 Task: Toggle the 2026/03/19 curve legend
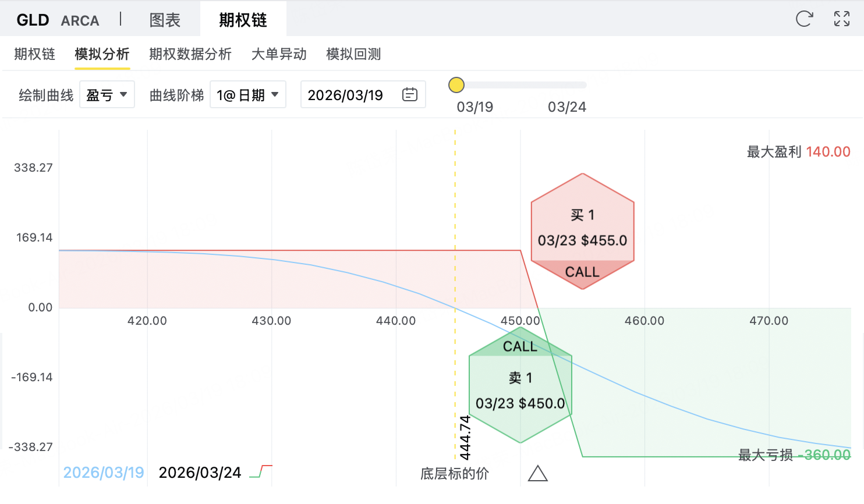point(104,473)
